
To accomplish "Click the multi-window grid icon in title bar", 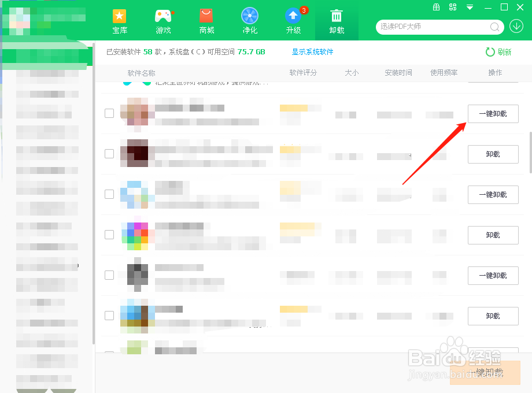I will pyautogui.click(x=453, y=8).
